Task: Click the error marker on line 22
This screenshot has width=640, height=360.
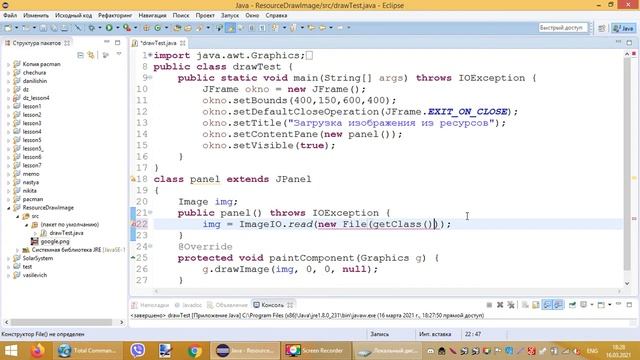Action: tap(133, 224)
